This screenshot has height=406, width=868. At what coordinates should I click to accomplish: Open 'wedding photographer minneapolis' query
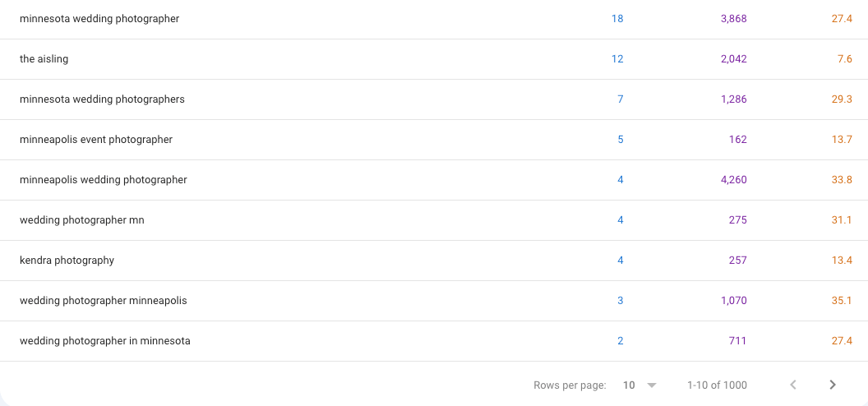coord(104,300)
